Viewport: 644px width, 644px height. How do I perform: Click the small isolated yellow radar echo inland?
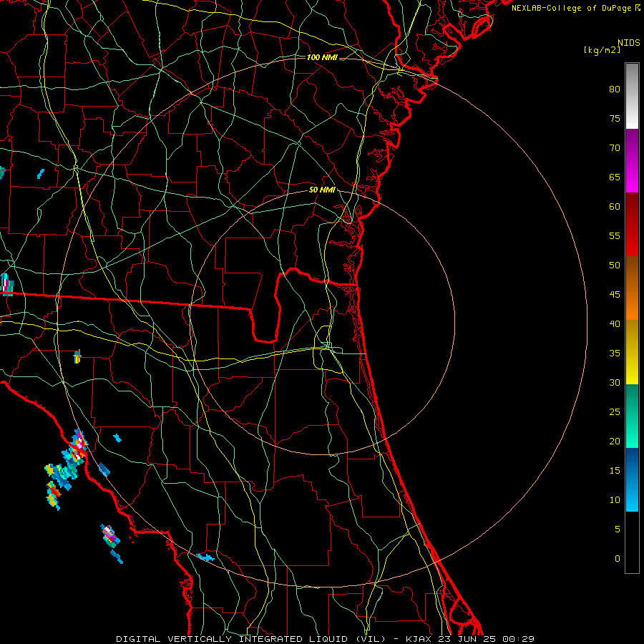coord(77,356)
